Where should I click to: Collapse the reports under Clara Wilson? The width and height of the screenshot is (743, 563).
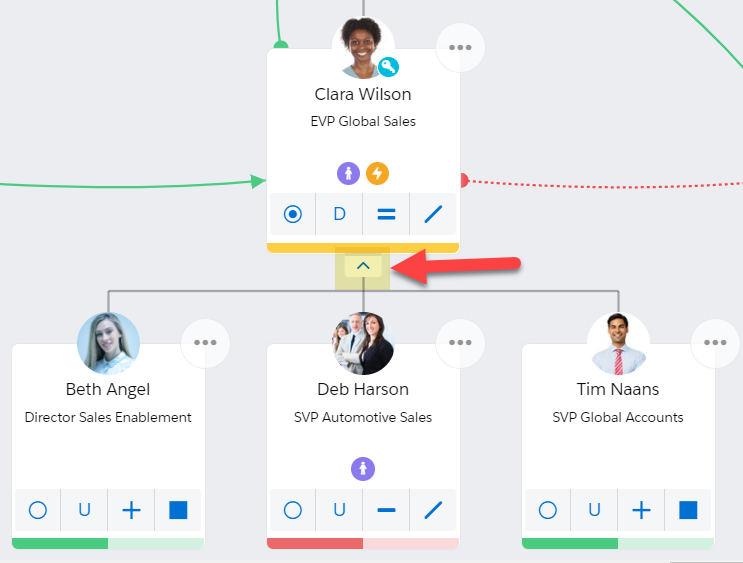(363, 266)
